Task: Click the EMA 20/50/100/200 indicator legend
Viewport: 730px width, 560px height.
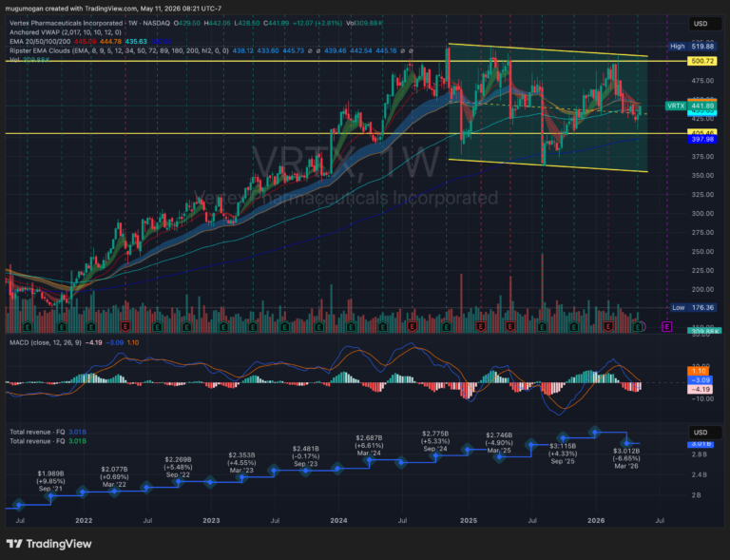Action: [40, 42]
